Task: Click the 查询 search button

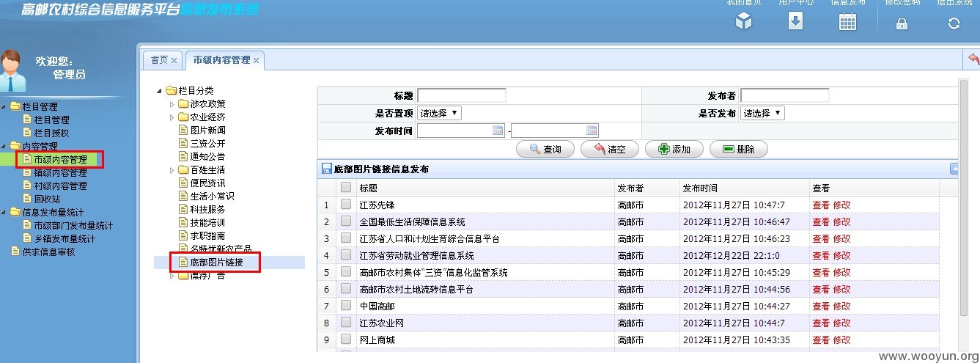Action: tap(545, 149)
